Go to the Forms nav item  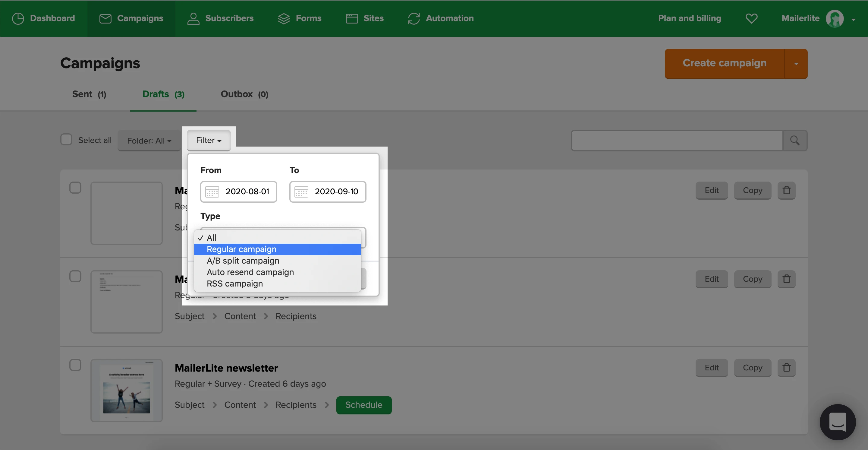(x=299, y=18)
